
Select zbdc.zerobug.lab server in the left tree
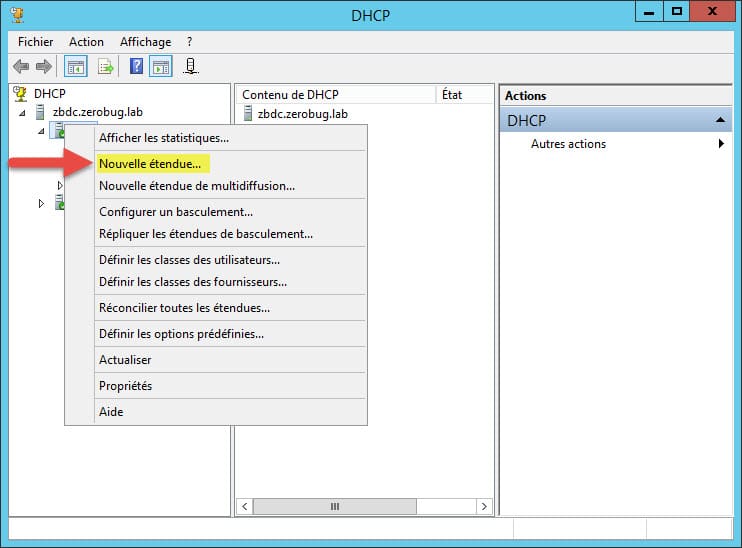pyautogui.click(x=97, y=112)
